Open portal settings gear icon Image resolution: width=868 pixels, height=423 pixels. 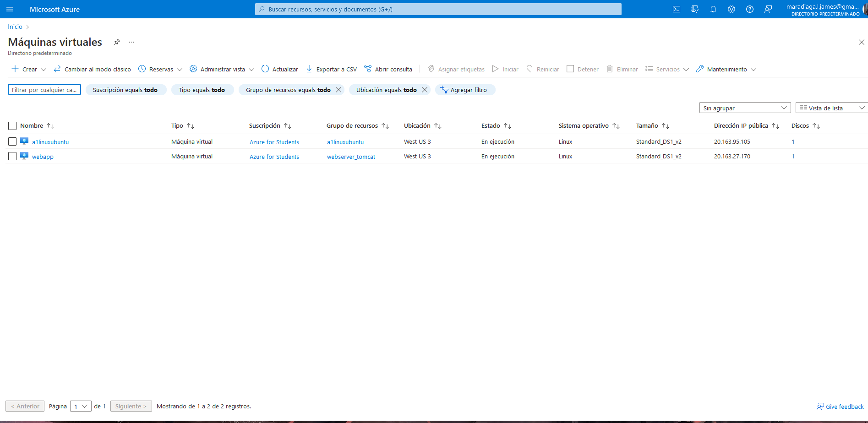(x=732, y=9)
